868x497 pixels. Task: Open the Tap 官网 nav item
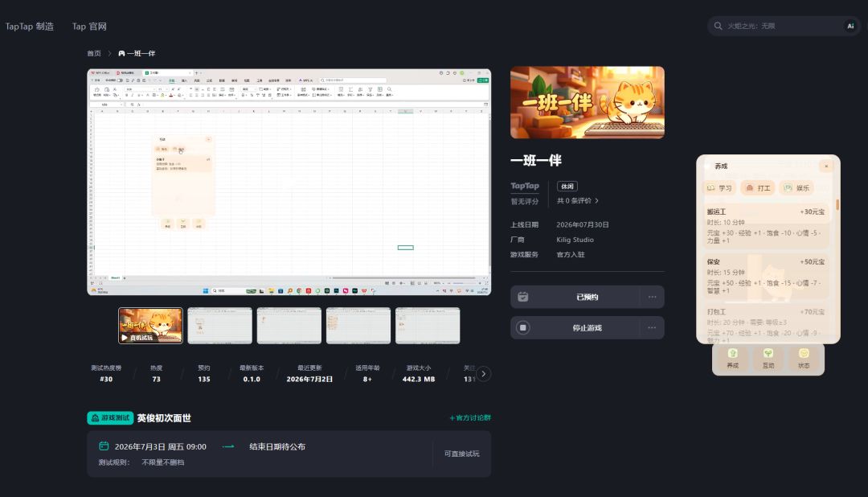pyautogui.click(x=89, y=26)
